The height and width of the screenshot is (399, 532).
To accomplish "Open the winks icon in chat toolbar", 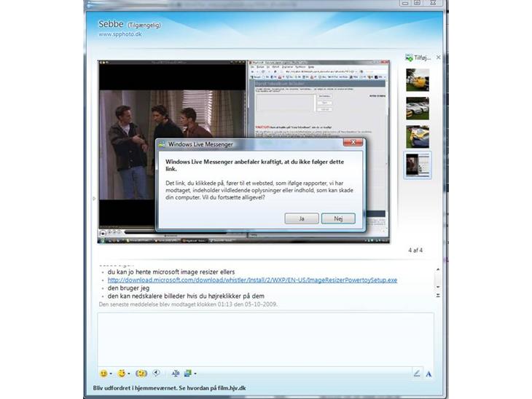I will coord(122,374).
